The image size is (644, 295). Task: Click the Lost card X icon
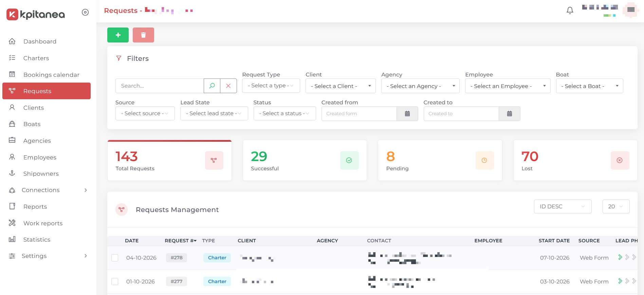[620, 160]
